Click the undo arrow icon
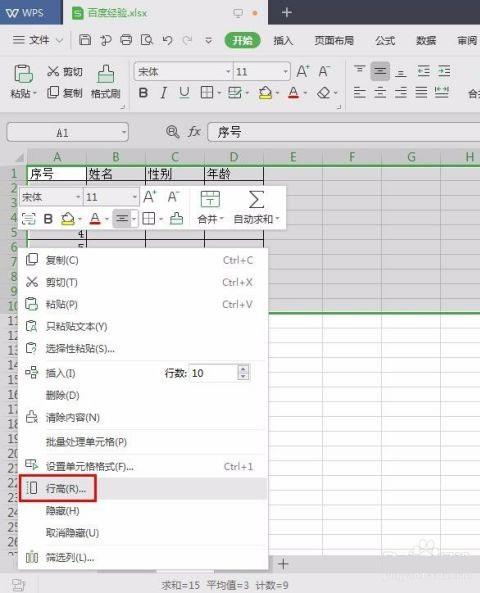The height and width of the screenshot is (593, 480). pyautogui.click(x=167, y=40)
